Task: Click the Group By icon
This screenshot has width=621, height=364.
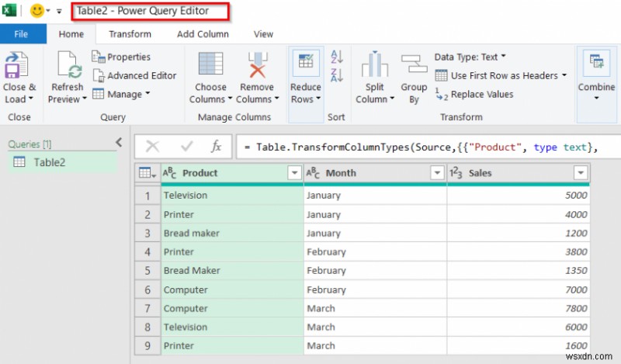Action: pos(414,64)
